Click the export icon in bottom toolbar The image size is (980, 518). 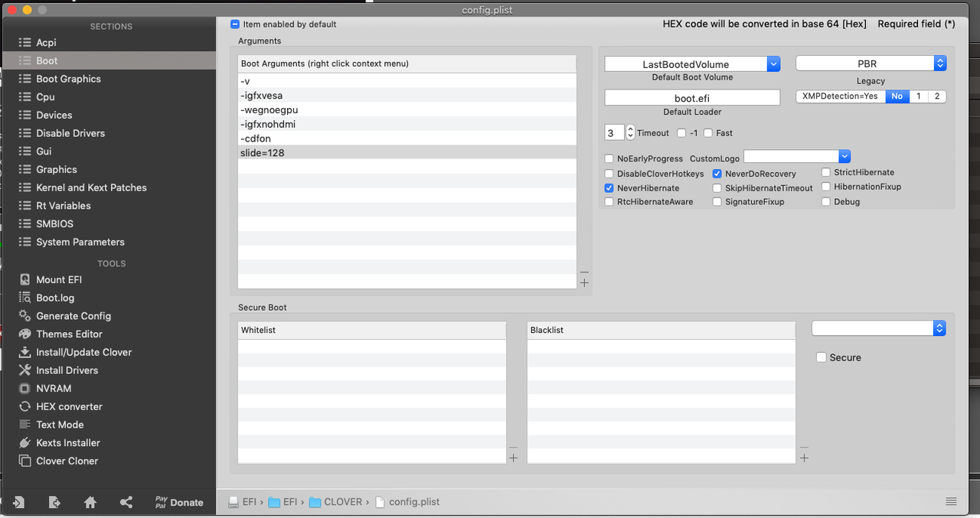tap(54, 502)
